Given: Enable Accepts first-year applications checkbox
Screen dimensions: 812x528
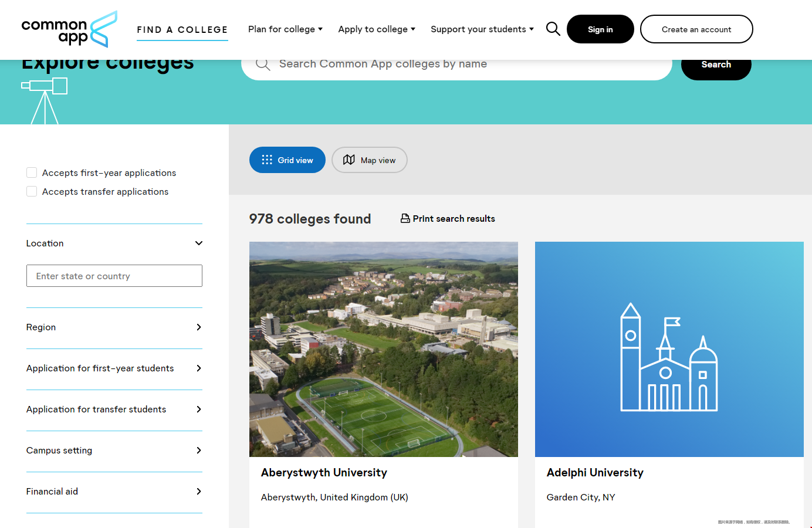Looking at the screenshot, I should (32, 172).
